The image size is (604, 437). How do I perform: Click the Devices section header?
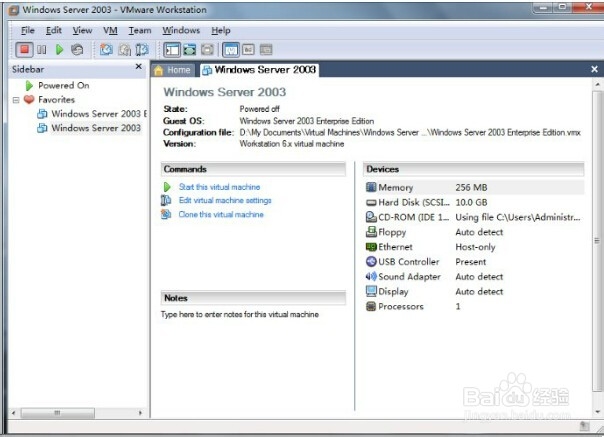coord(473,169)
